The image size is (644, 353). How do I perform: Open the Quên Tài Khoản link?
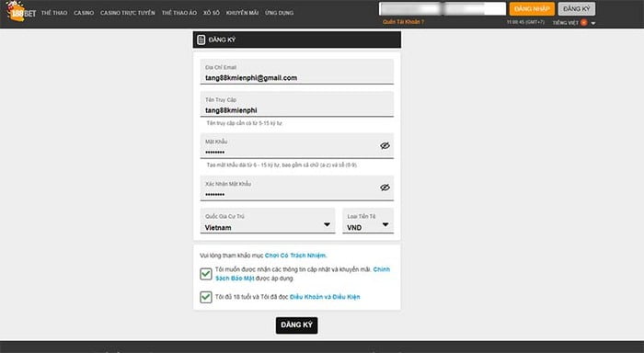[403, 22]
